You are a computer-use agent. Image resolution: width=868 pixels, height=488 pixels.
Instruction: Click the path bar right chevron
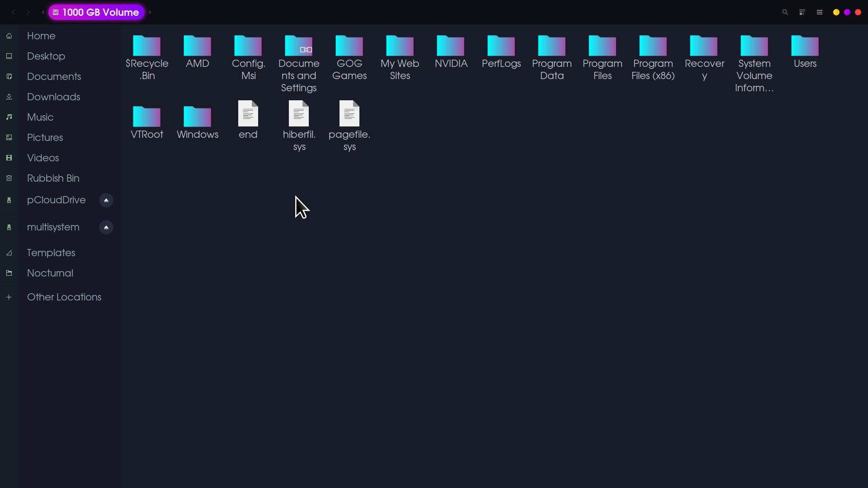[150, 12]
